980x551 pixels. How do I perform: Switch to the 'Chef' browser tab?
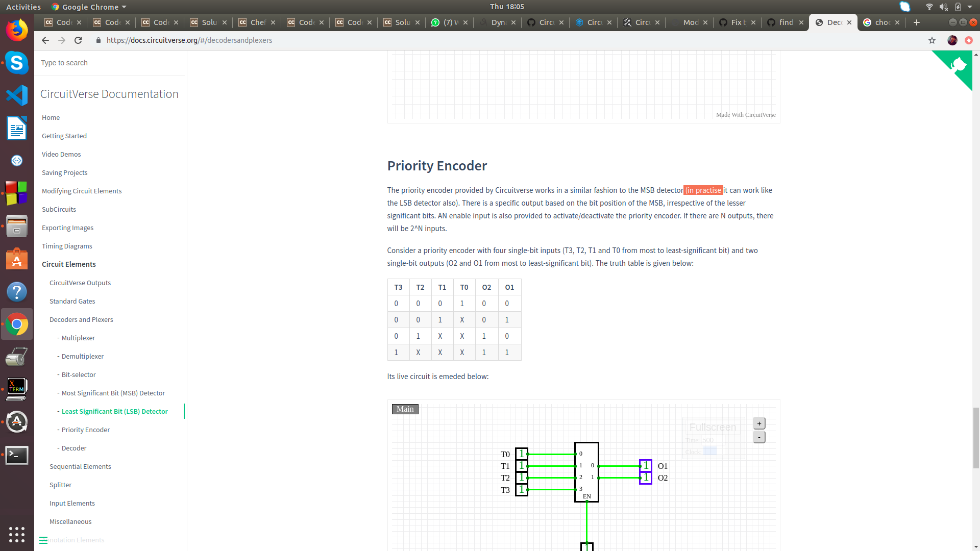coord(257,22)
